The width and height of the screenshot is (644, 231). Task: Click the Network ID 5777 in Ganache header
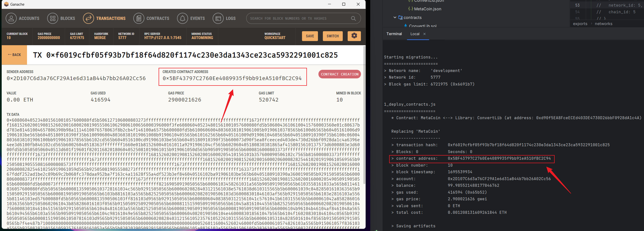point(122,38)
